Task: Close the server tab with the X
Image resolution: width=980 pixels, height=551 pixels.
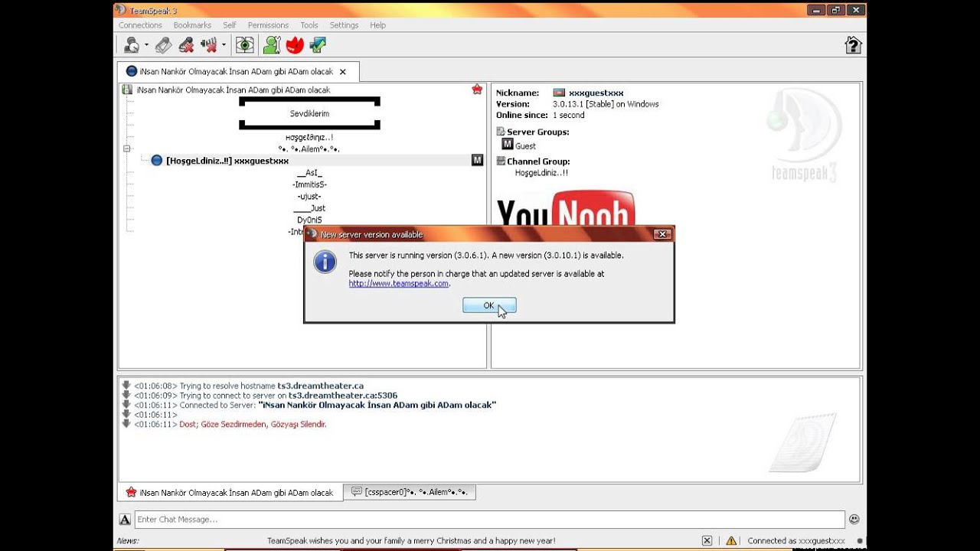Action: coord(343,72)
